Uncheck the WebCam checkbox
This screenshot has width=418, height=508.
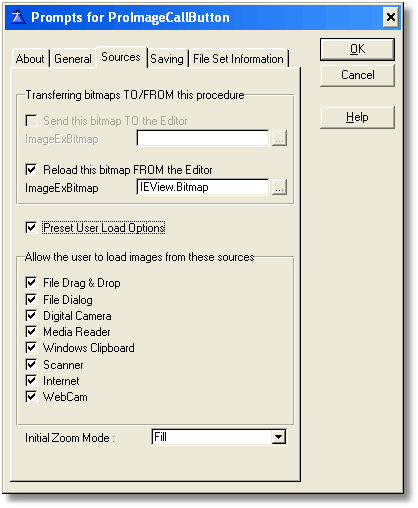31,397
